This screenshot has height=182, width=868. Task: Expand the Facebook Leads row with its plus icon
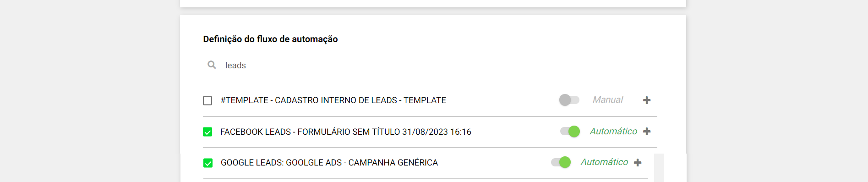[x=647, y=132]
